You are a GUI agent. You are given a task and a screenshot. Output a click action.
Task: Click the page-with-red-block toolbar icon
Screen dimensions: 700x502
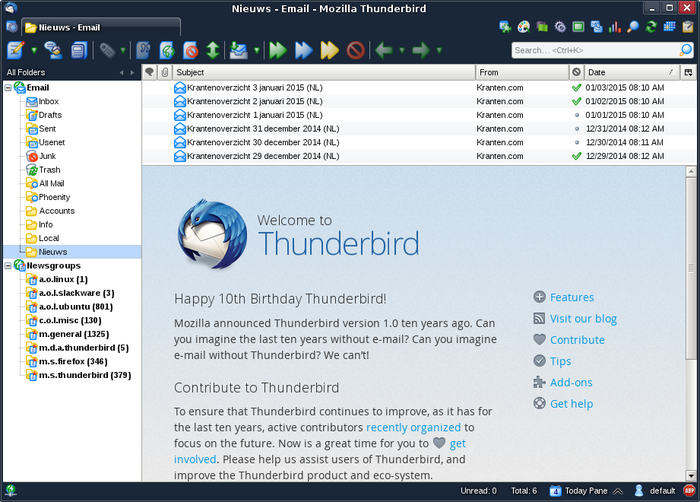(x=191, y=50)
